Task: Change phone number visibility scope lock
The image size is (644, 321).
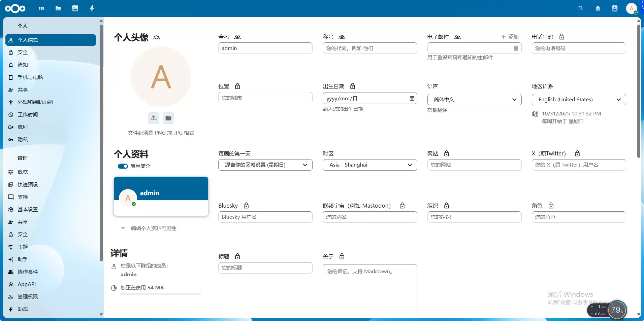Action: pyautogui.click(x=561, y=37)
